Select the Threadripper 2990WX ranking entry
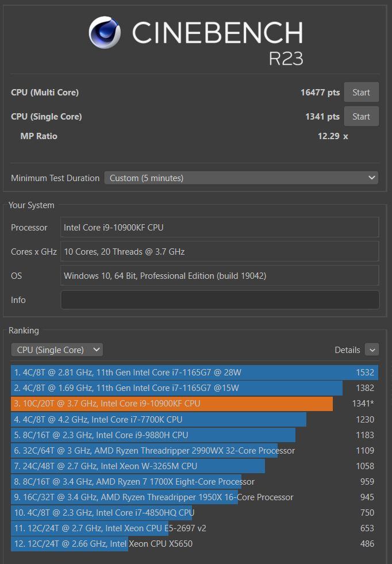This screenshot has width=392, height=564. click(194, 450)
